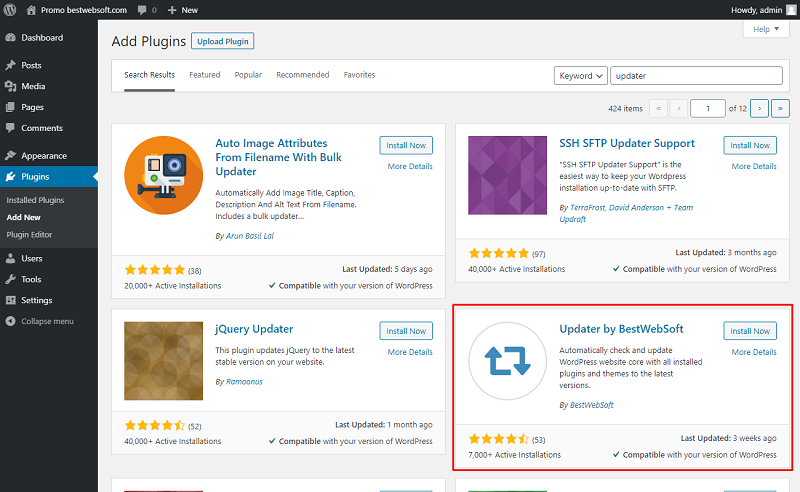Install Updater by BestWebSoft now
Image resolution: width=800 pixels, height=492 pixels.
coord(749,331)
